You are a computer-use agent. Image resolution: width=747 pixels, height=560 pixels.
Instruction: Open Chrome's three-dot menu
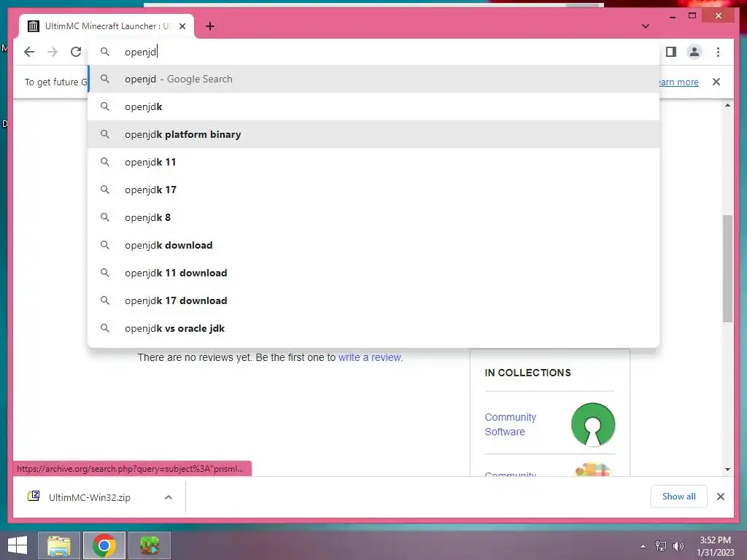[718, 52]
